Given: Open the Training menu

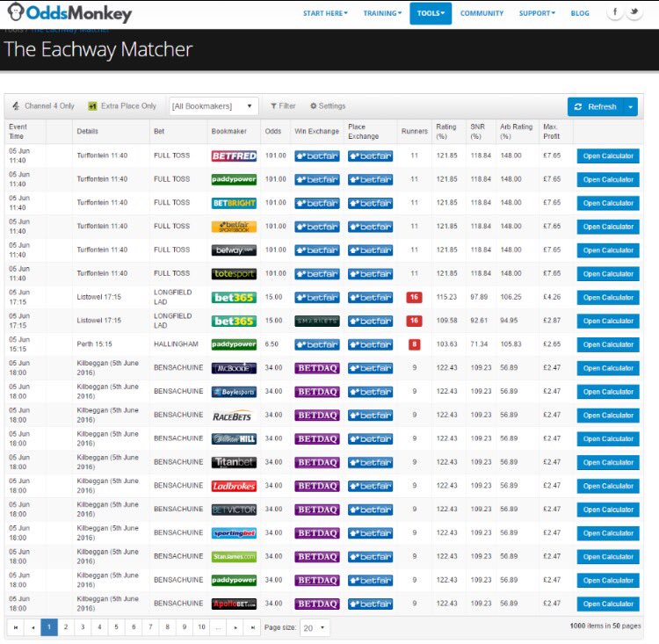Looking at the screenshot, I should pos(382,13).
